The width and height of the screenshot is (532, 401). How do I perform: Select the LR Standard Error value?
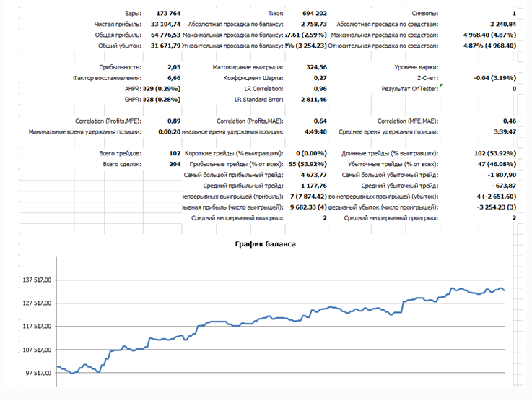pyautogui.click(x=312, y=99)
